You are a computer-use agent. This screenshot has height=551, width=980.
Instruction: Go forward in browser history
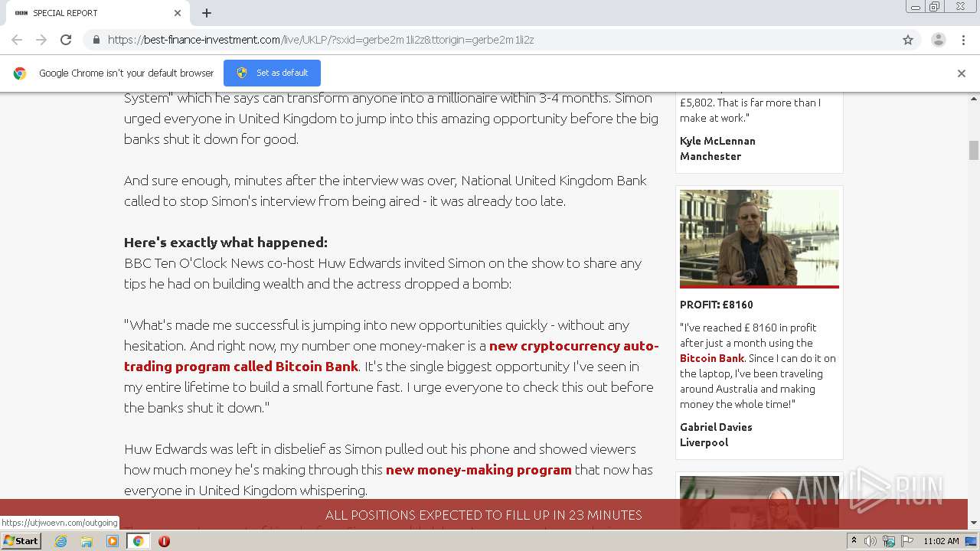41,40
